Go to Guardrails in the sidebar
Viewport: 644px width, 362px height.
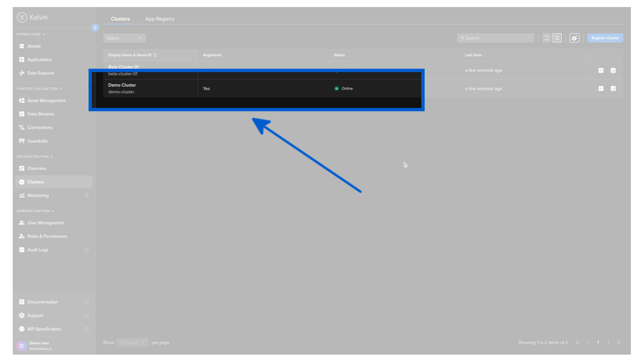37,141
